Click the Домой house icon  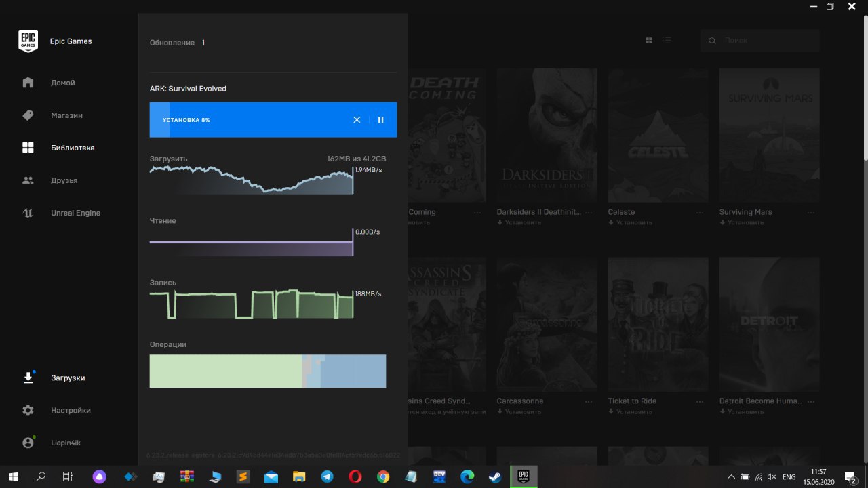pyautogui.click(x=28, y=83)
